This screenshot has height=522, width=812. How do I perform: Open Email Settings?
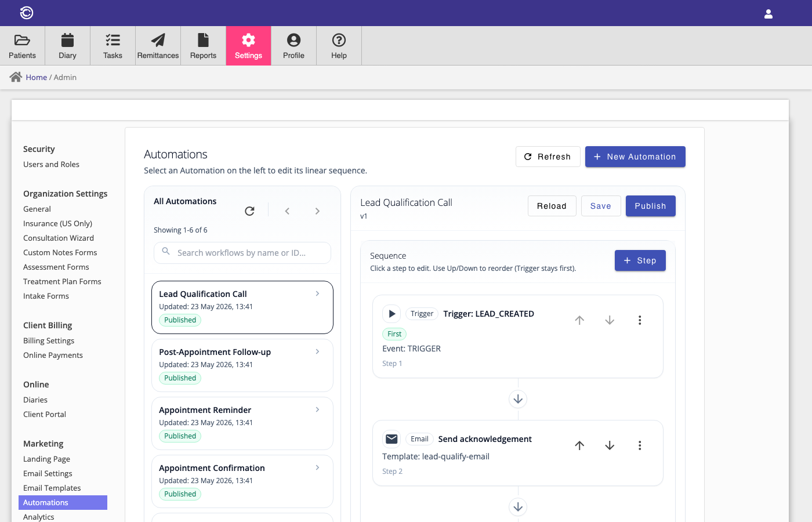(48, 473)
